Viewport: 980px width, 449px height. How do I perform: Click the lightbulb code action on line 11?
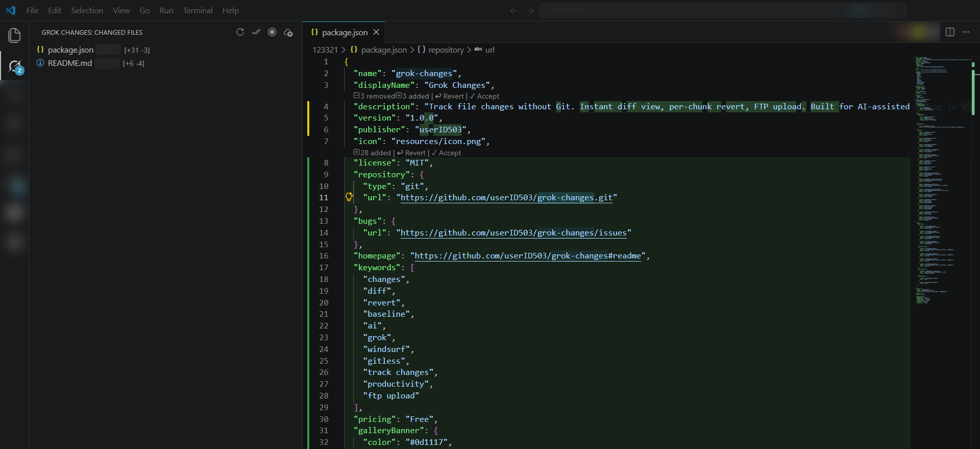(x=349, y=197)
